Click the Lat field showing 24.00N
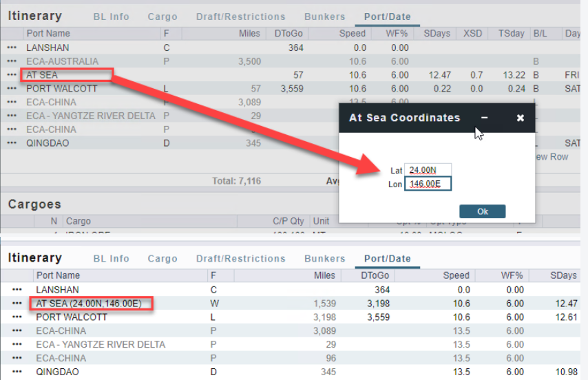This screenshot has height=380, width=588. click(428, 170)
